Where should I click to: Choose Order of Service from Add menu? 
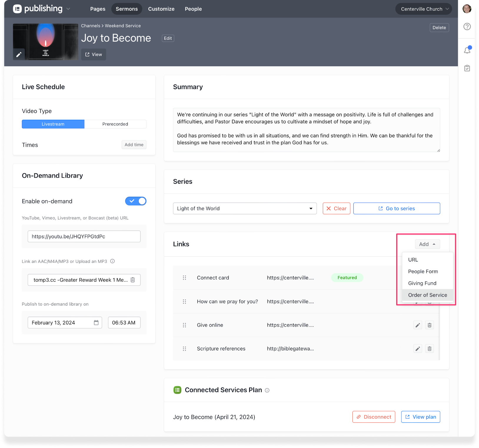427,295
